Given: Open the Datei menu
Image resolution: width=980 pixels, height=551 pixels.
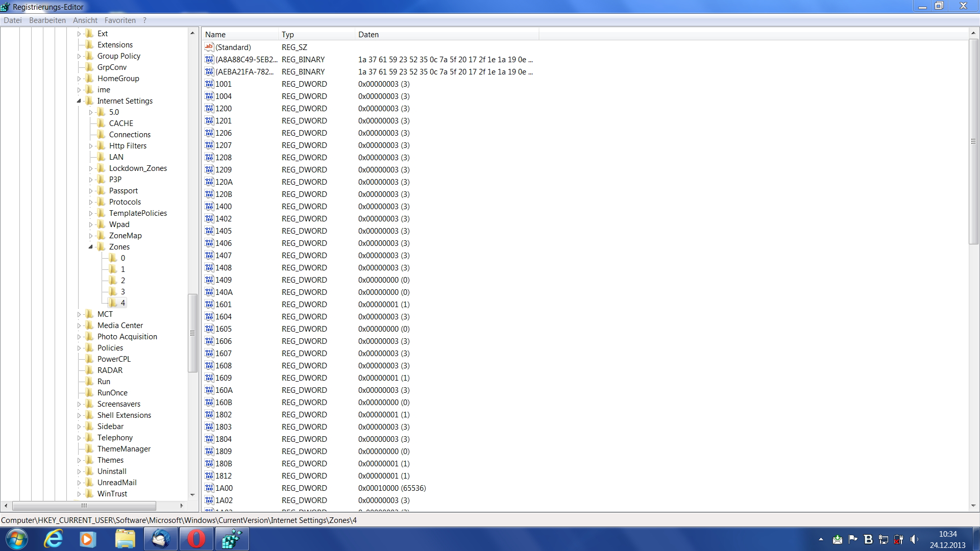Looking at the screenshot, I should pyautogui.click(x=12, y=20).
